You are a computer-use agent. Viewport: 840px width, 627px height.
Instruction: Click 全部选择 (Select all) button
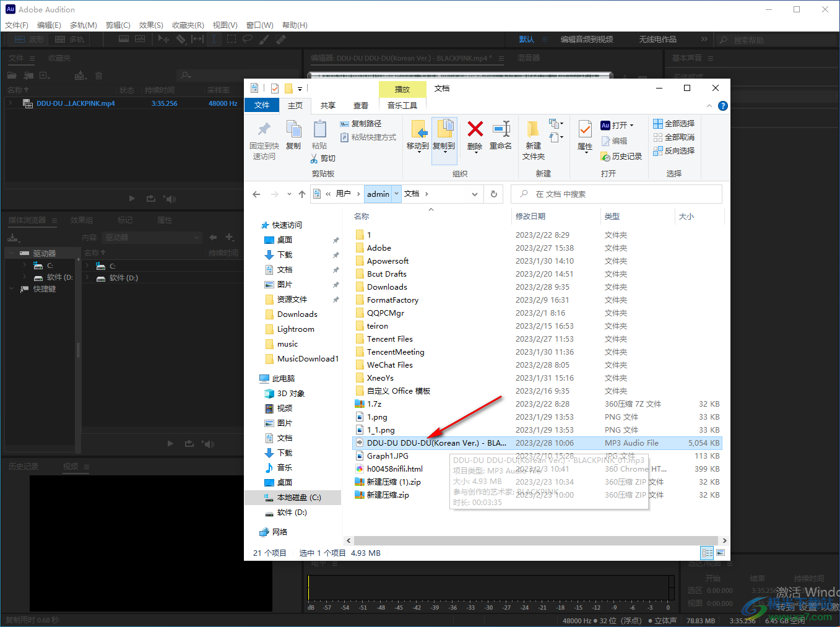(x=674, y=123)
